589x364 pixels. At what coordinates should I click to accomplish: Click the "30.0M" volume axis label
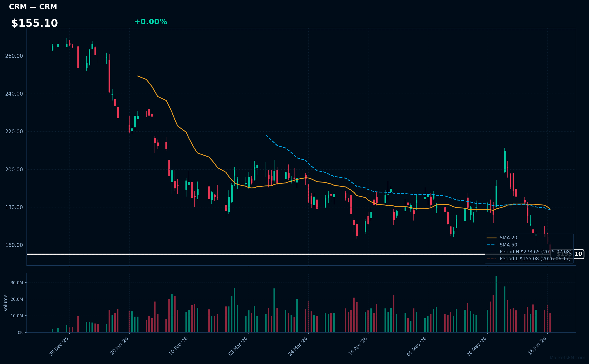(x=17, y=283)
